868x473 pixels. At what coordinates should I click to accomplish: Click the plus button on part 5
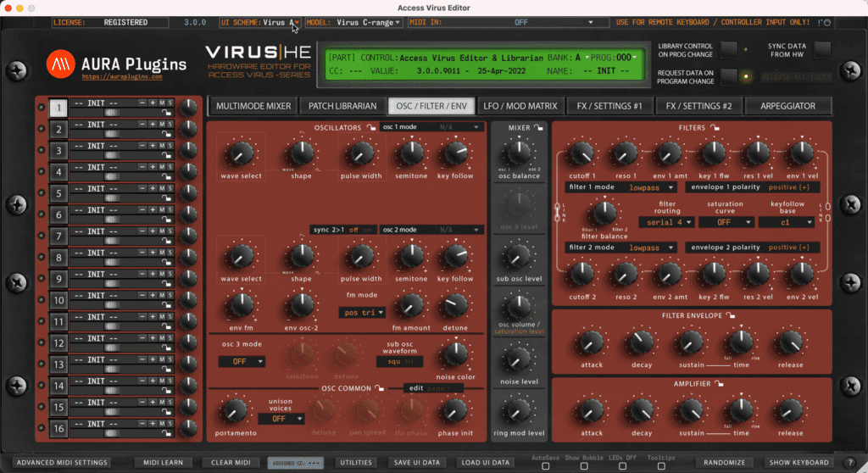(x=153, y=188)
